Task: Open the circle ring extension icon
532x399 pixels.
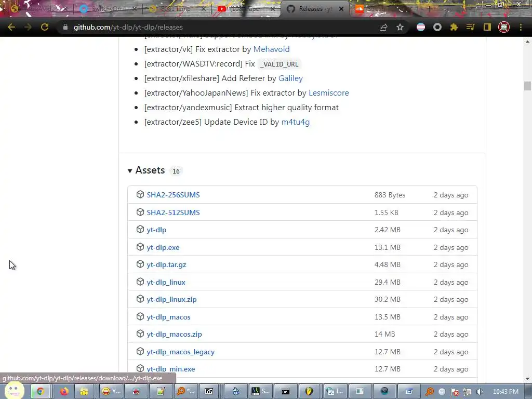Action: pyautogui.click(x=437, y=27)
